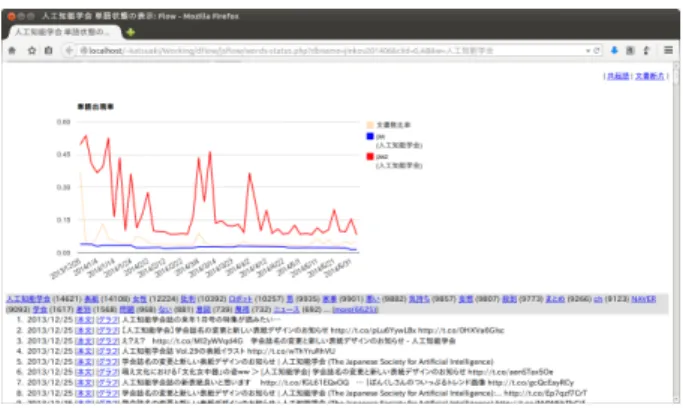Go to the Firefox home page icon

12,51
